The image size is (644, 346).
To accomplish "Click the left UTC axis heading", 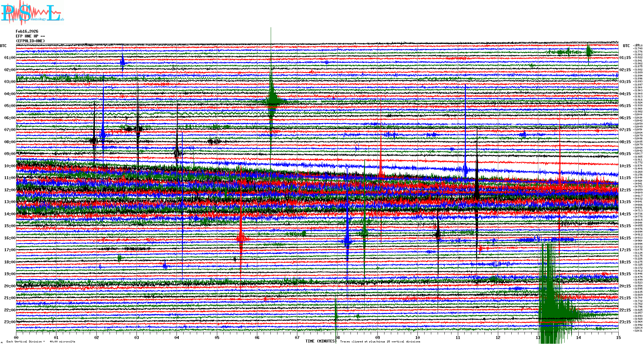I will 3,46.
